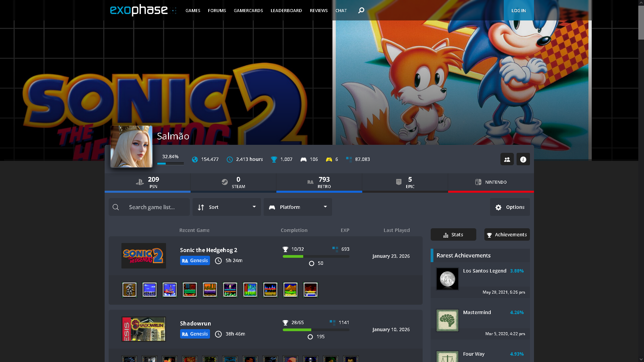Viewport: 644px width, 362px height.
Task: Click the first Sonic 2 achievement badge
Action: [x=129, y=290]
